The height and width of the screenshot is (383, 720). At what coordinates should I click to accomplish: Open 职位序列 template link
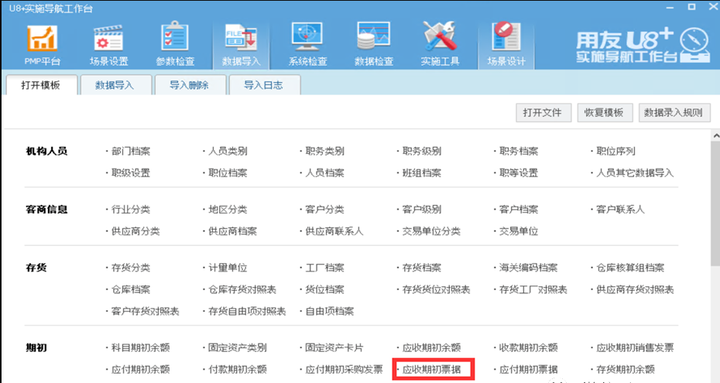[x=615, y=151]
